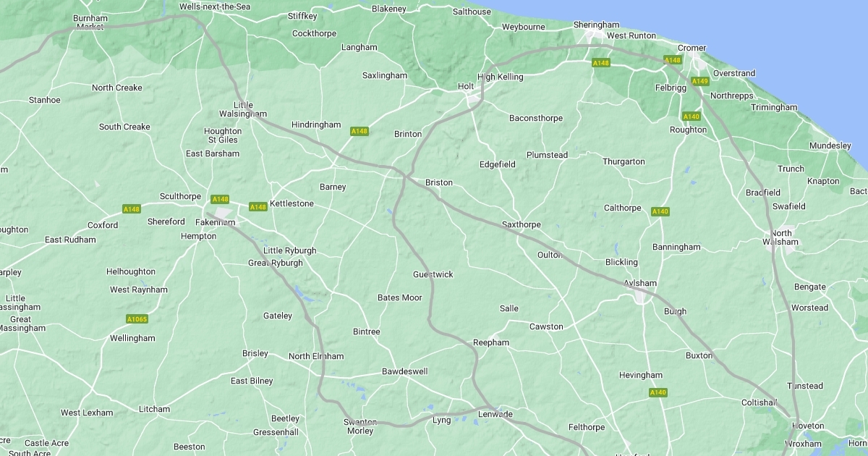Click the A149 road shield near Cromer
Screen dimensions: 868x456
(x=699, y=82)
